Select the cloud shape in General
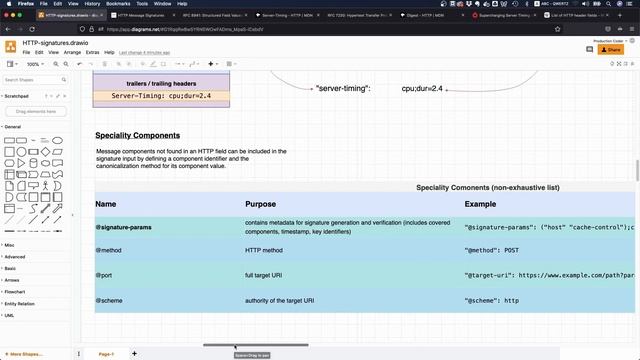This screenshot has width=640, height=360. [x=45, y=163]
